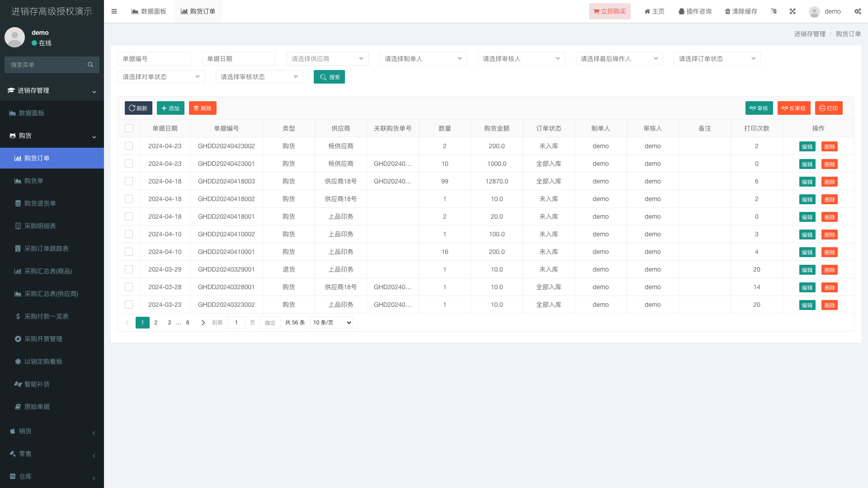This screenshot has height=488, width=868.
Task: Open 原始单据 sidebar item
Action: coord(52,407)
